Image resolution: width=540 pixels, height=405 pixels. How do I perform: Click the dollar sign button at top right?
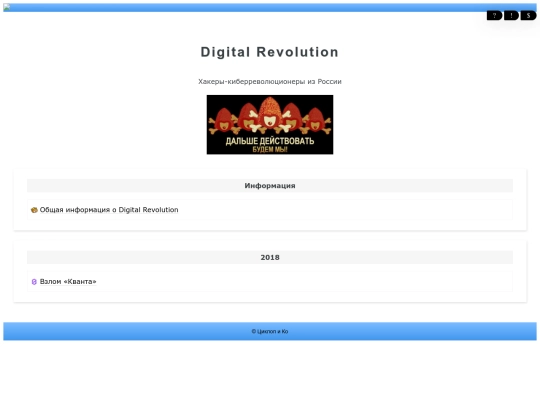[528, 15]
